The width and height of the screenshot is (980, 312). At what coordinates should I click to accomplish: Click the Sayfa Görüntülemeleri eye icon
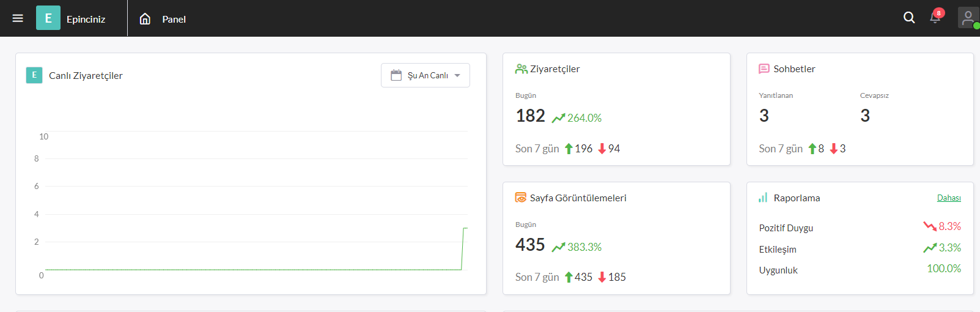coord(521,198)
